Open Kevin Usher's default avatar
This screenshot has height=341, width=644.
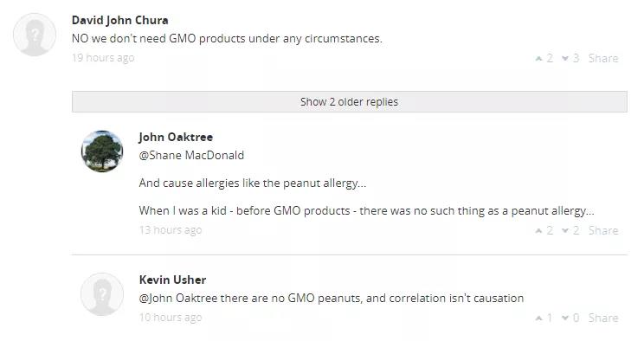tap(102, 294)
